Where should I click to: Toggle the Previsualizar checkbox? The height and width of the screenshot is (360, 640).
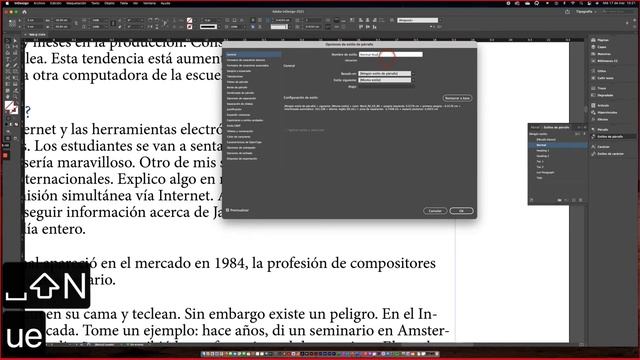[228, 210]
